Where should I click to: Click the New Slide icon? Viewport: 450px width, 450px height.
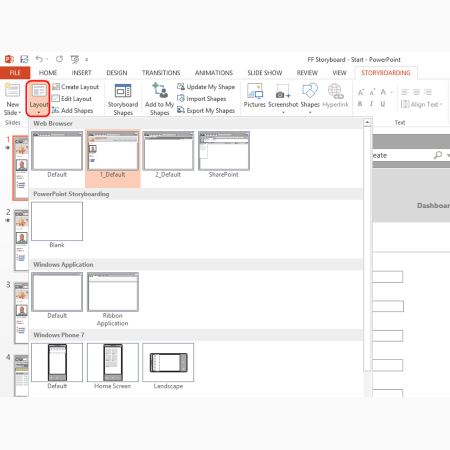12,90
